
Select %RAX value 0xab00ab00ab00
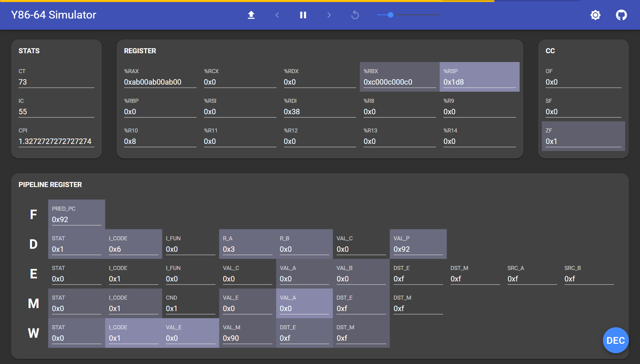pyautogui.click(x=160, y=82)
